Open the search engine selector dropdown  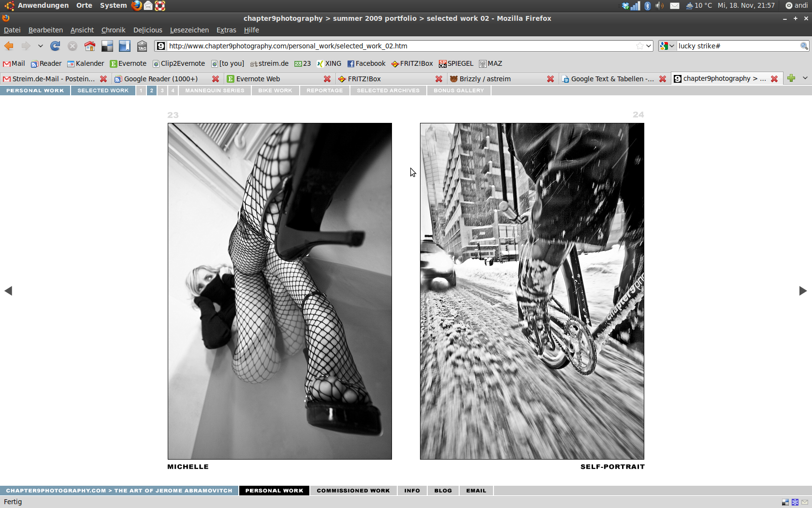pyautogui.click(x=667, y=46)
